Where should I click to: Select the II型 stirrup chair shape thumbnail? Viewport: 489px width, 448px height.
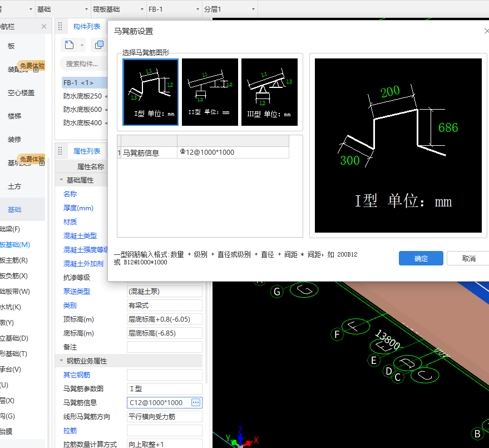210,92
